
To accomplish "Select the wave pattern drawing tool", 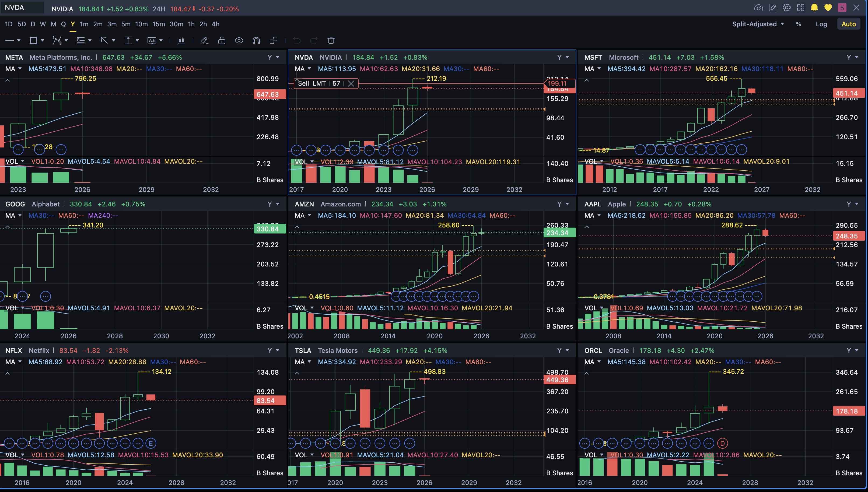I will [x=57, y=41].
